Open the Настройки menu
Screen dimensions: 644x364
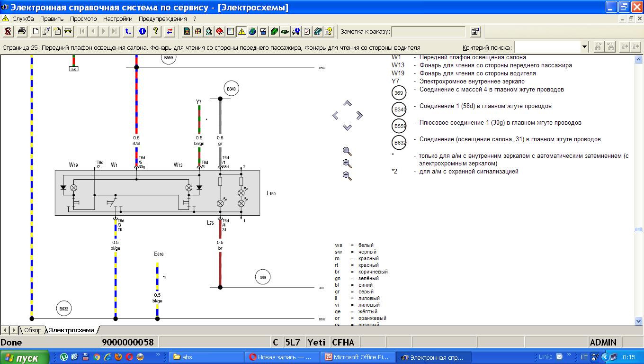point(118,19)
